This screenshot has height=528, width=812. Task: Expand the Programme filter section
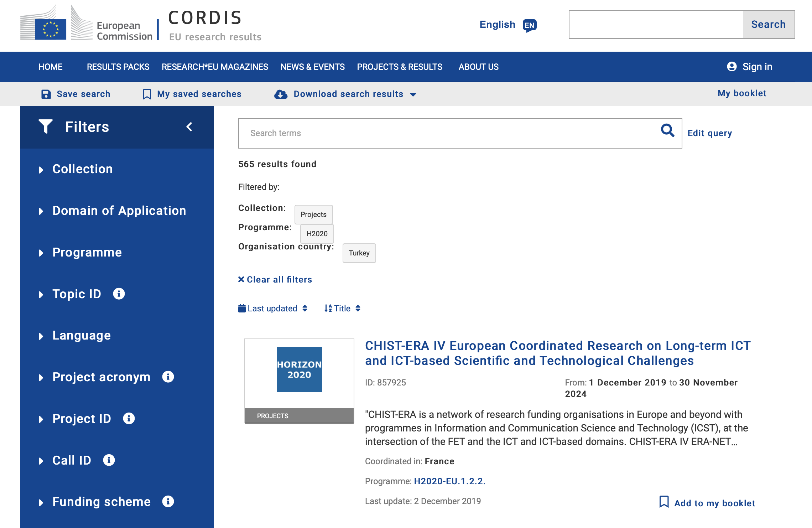click(87, 252)
